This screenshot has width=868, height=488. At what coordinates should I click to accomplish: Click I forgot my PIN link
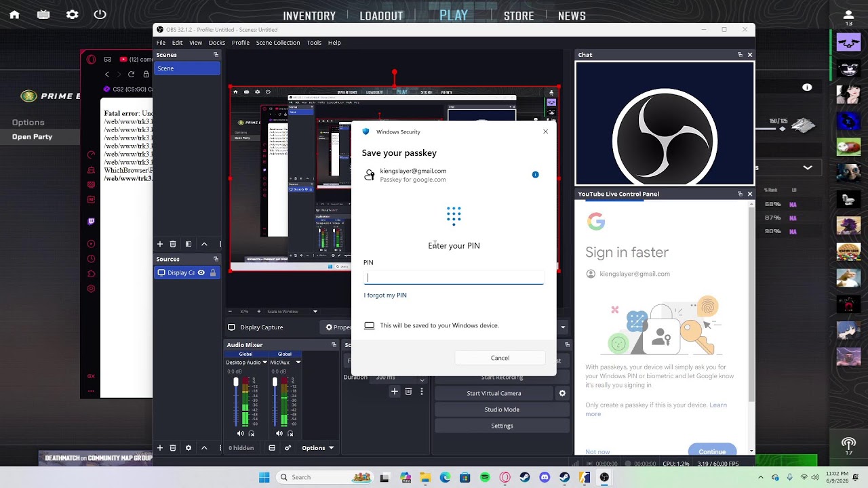(x=385, y=296)
